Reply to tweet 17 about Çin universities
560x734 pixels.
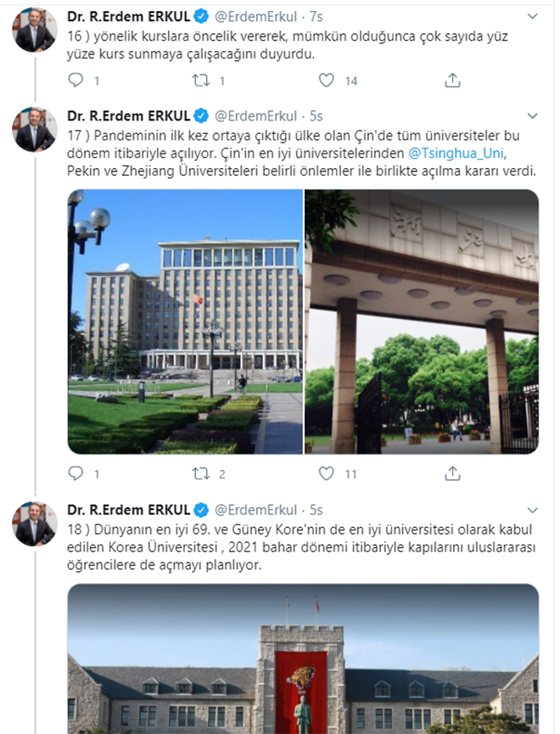click(x=76, y=473)
